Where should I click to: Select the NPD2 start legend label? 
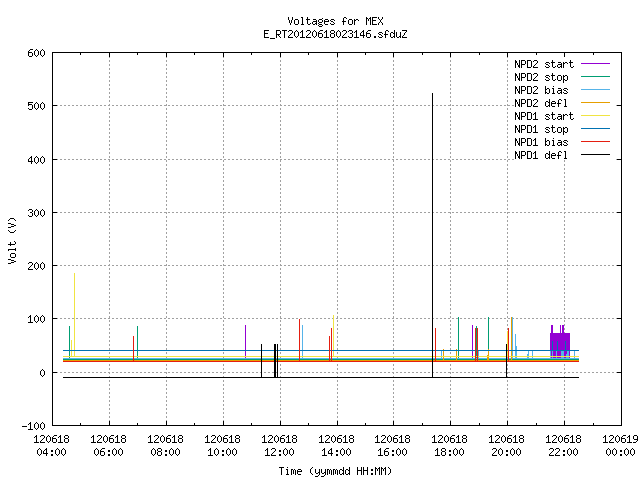coord(544,64)
